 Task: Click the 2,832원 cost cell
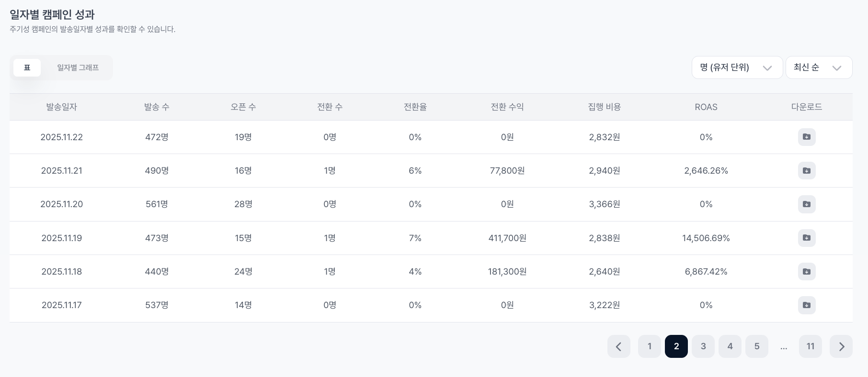pos(605,137)
